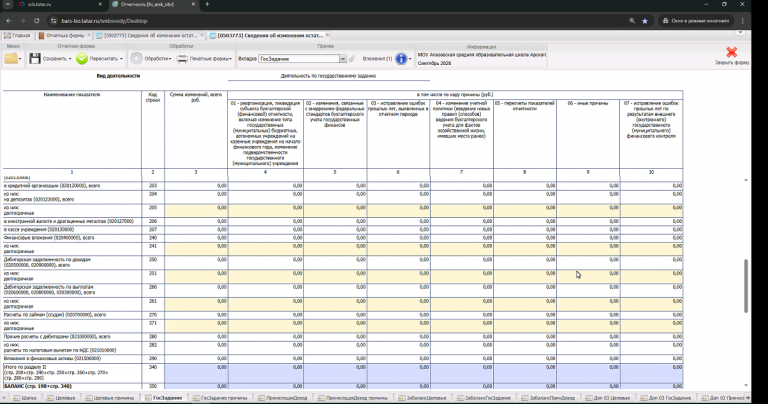Open the Целевые sheet tab
The height and width of the screenshot is (404, 768).
click(61, 398)
